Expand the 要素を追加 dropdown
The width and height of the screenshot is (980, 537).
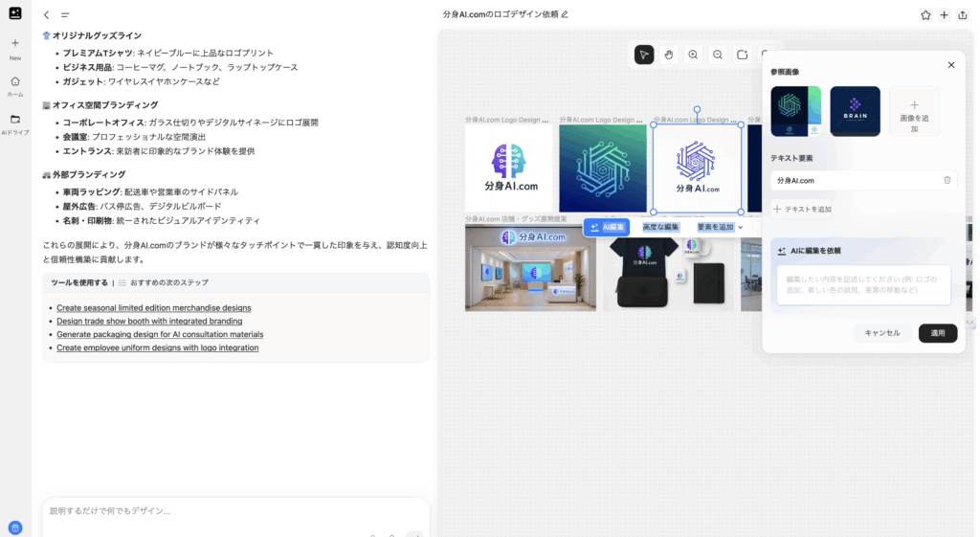click(x=720, y=227)
